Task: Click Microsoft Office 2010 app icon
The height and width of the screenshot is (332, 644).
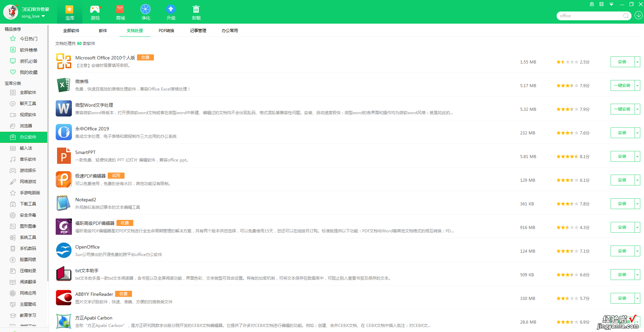Action: click(64, 61)
